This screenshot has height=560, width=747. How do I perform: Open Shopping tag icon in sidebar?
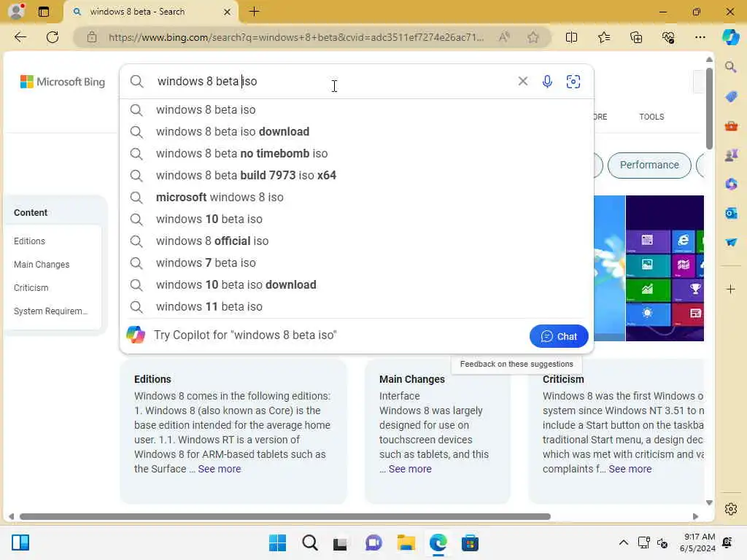(x=731, y=97)
